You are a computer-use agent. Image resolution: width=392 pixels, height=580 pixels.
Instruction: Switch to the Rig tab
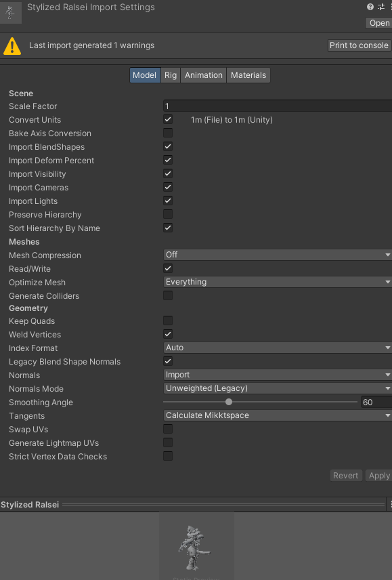[171, 75]
